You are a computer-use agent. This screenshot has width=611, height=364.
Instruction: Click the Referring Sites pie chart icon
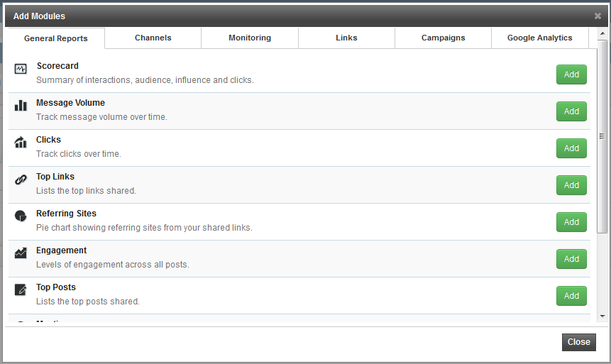coord(21,216)
